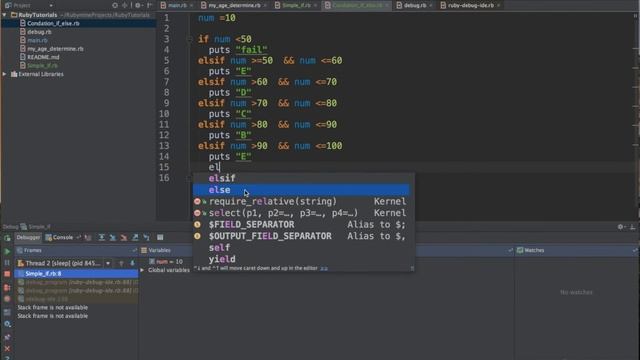Click the Evaluate Expression icon
The width and height of the screenshot is (640, 360).
point(160,238)
